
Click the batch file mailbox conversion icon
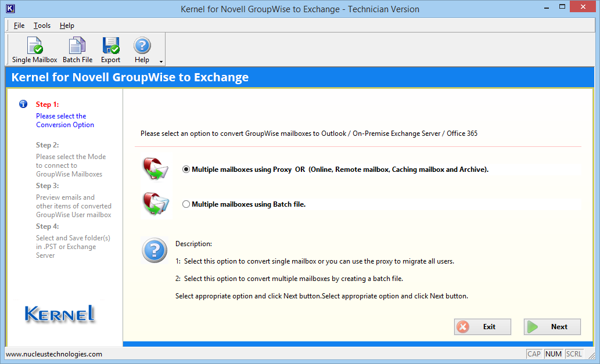tap(156, 204)
